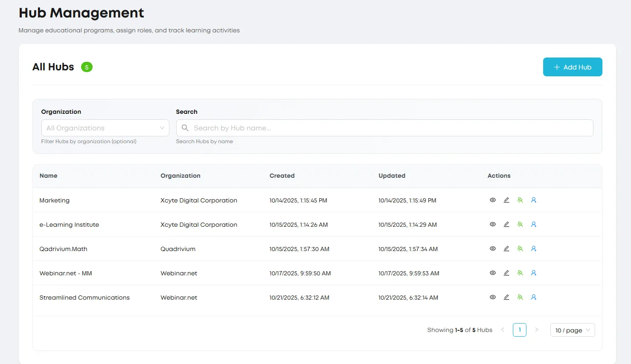
Task: Open the All Organizations dropdown
Action: (105, 128)
